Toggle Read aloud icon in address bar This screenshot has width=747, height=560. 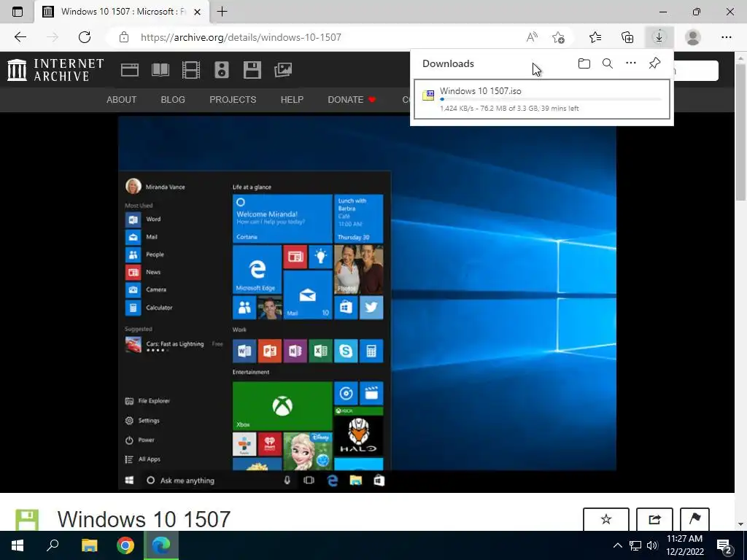[532, 37]
